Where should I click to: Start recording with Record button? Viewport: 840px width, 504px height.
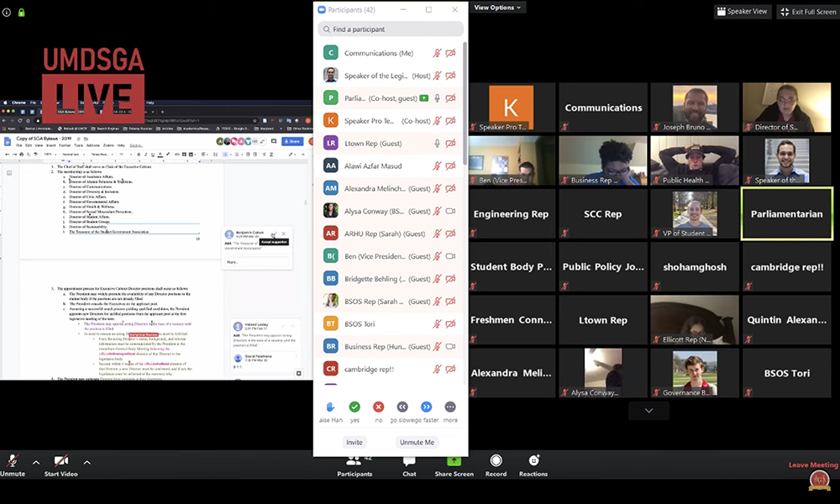(496, 465)
